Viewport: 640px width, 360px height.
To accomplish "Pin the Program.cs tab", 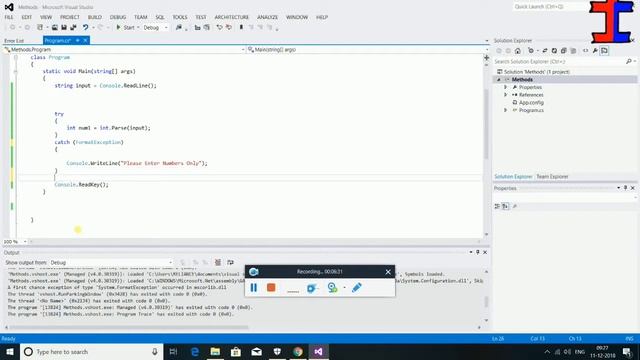I will (x=77, y=40).
